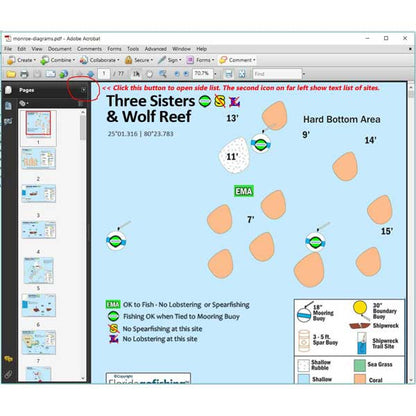Click the Save disk icon
The width and height of the screenshot is (416, 416).
tap(37, 74)
